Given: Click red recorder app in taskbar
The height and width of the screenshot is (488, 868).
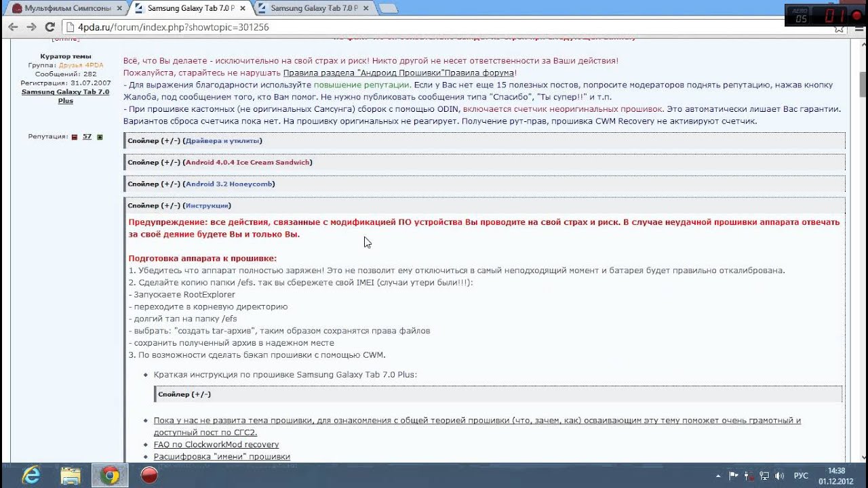Looking at the screenshot, I should [149, 475].
